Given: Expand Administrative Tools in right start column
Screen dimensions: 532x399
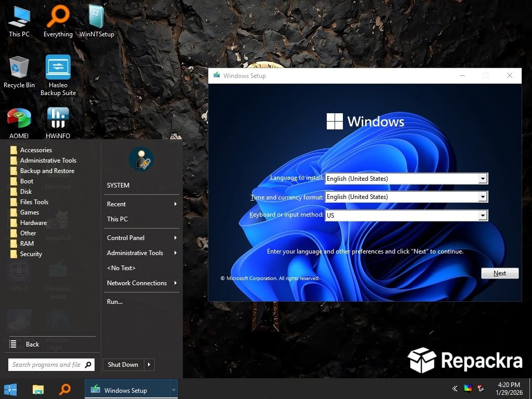Looking at the screenshot, I should click(141, 253).
